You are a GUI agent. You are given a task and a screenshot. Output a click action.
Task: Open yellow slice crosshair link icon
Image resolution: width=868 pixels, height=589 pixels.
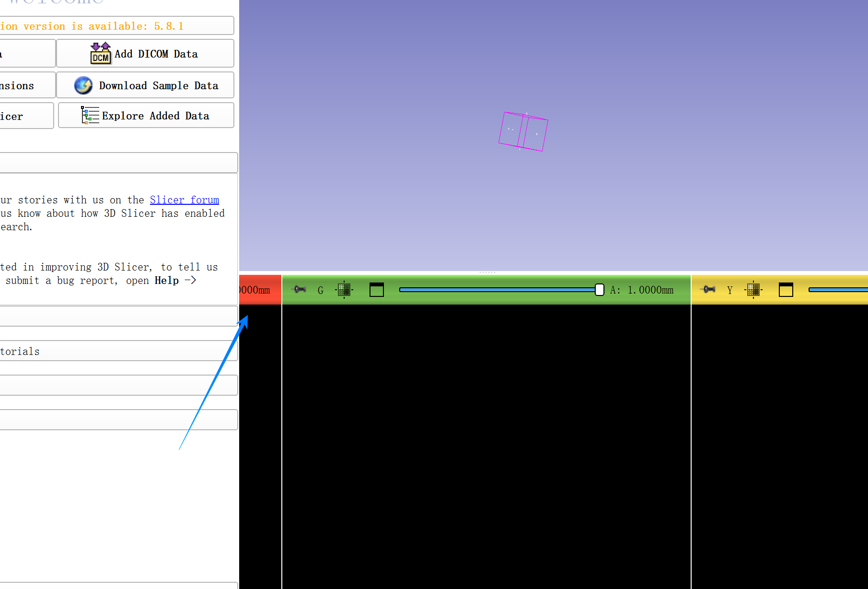(753, 290)
